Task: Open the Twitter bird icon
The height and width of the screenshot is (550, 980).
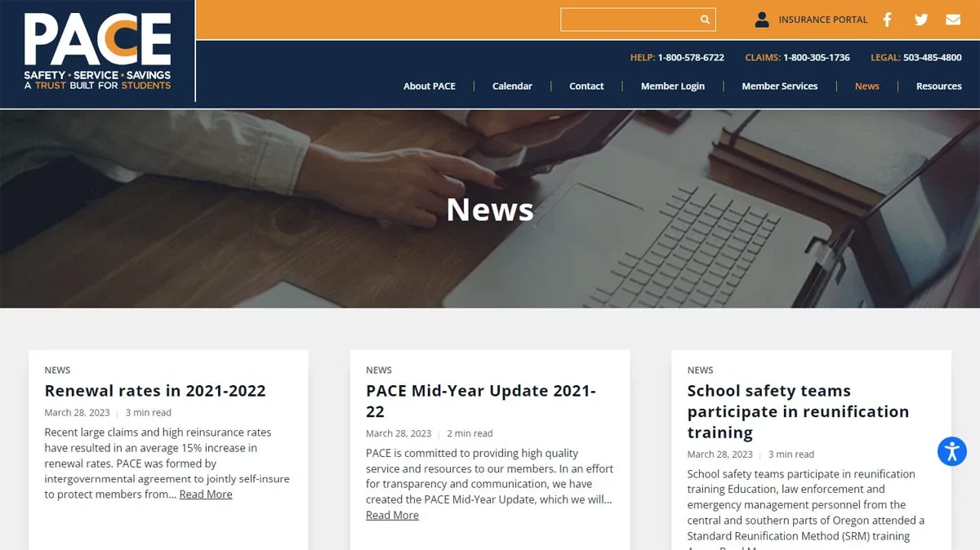Action: tap(921, 20)
